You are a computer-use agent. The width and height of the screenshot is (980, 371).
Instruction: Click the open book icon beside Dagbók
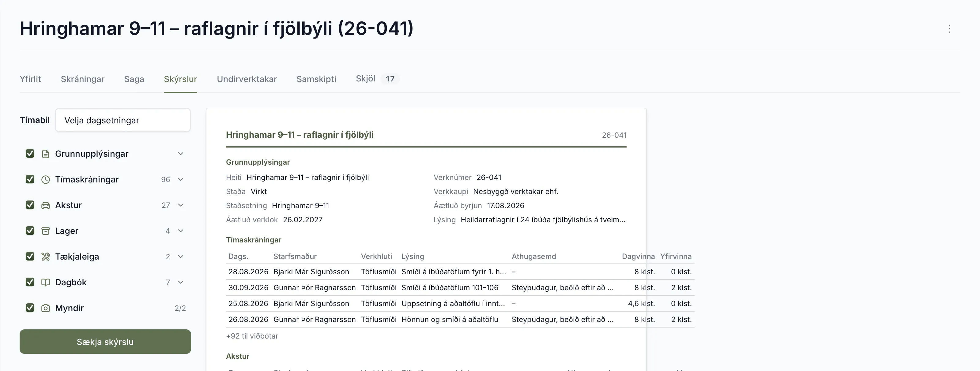46,283
